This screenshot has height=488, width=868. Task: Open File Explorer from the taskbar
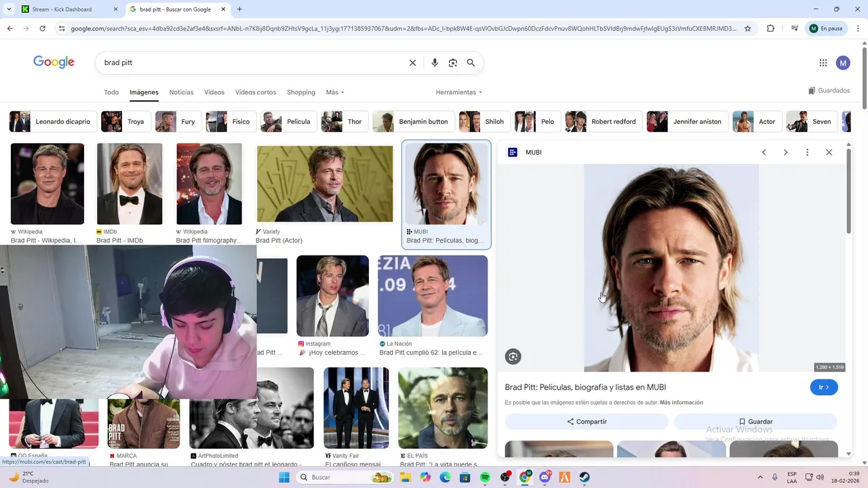pos(406,477)
